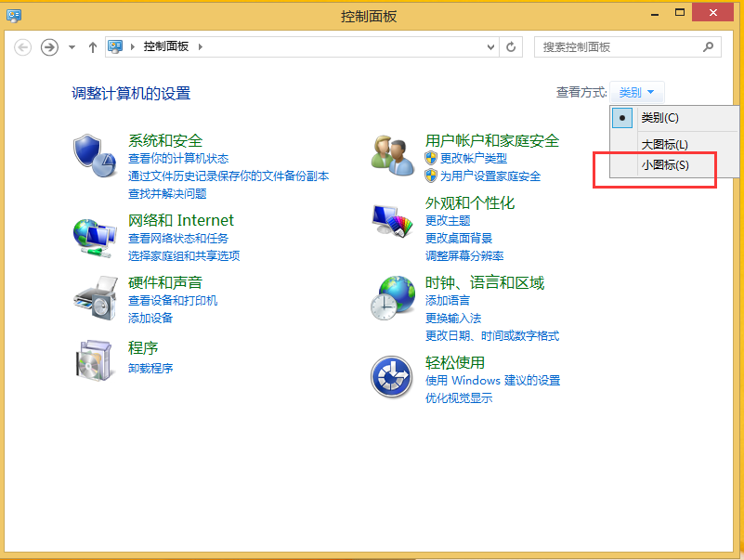The width and height of the screenshot is (744, 560).
Task: Open the Network and Internet globe icon
Action: (95, 239)
